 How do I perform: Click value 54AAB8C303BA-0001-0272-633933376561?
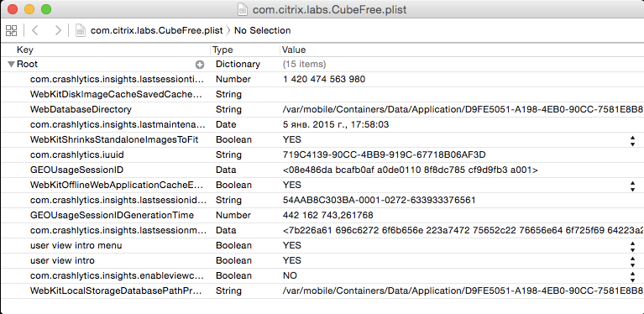(379, 200)
